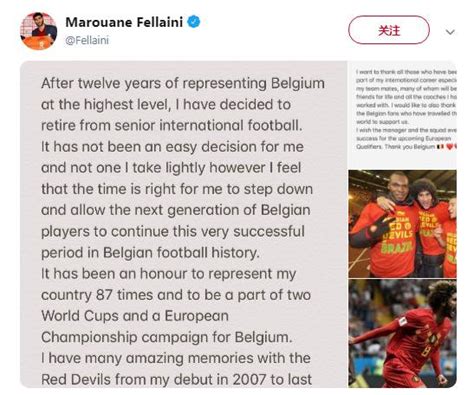Open the Red Devils celebration photo
Screen dimensions: 474x395
402,224
